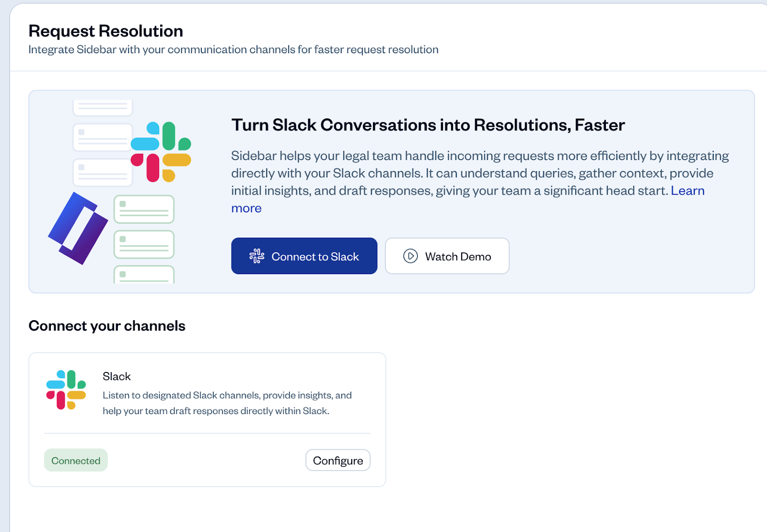Click the blue Sidebar logo in illustration
767x532 pixels.
[78, 228]
